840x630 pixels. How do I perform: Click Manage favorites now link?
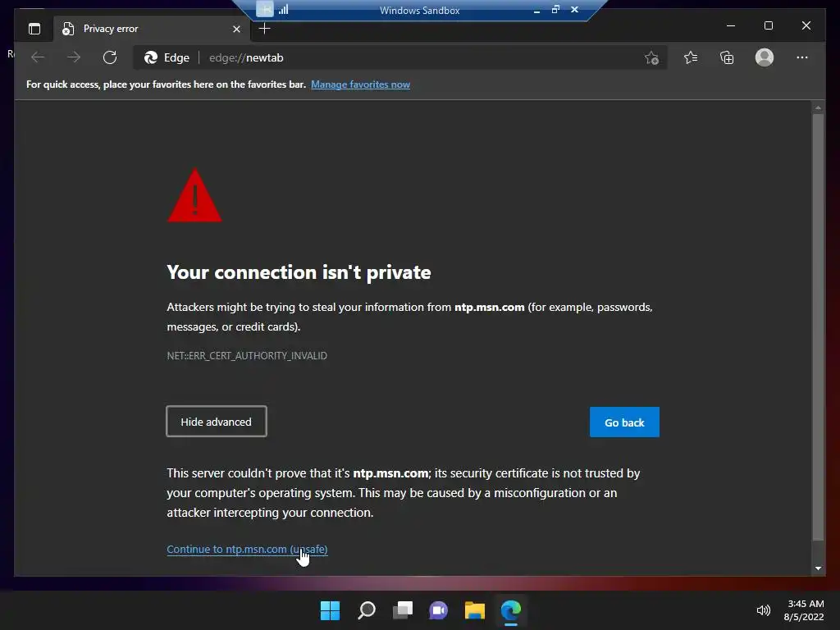361,84
